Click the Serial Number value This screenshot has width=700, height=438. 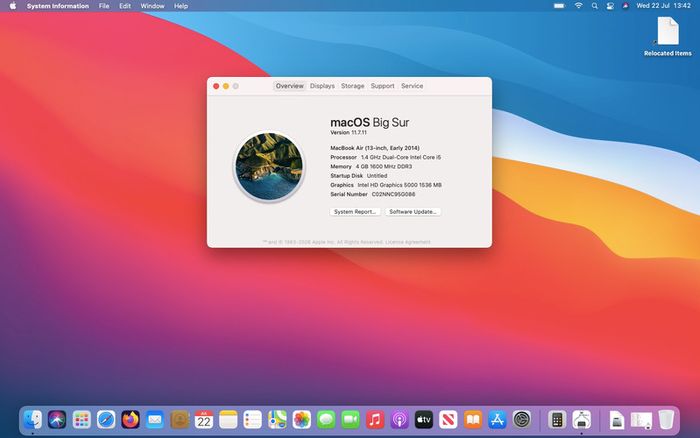coord(393,194)
